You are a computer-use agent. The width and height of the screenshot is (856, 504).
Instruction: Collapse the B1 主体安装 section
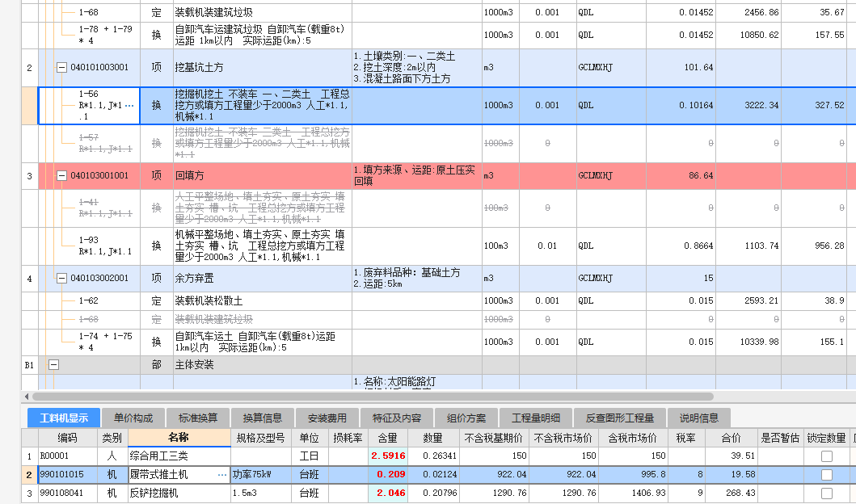click(x=53, y=365)
